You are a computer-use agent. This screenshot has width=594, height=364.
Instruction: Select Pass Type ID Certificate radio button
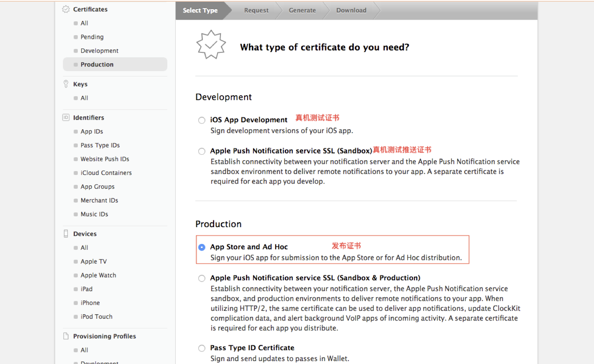click(x=202, y=348)
